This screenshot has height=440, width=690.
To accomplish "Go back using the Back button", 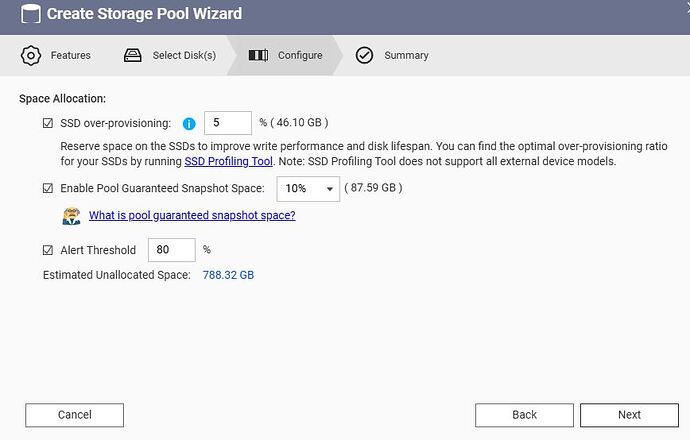I will pos(524,414).
